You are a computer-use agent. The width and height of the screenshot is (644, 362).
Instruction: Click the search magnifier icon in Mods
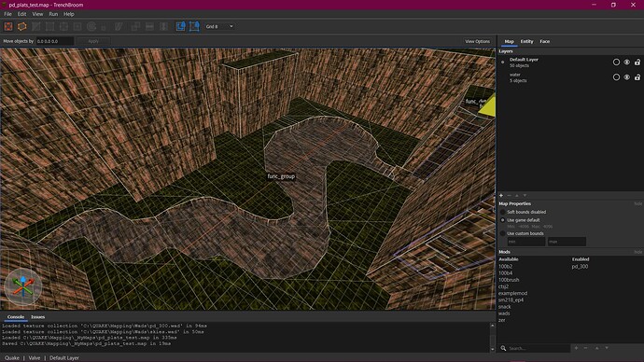click(503, 348)
